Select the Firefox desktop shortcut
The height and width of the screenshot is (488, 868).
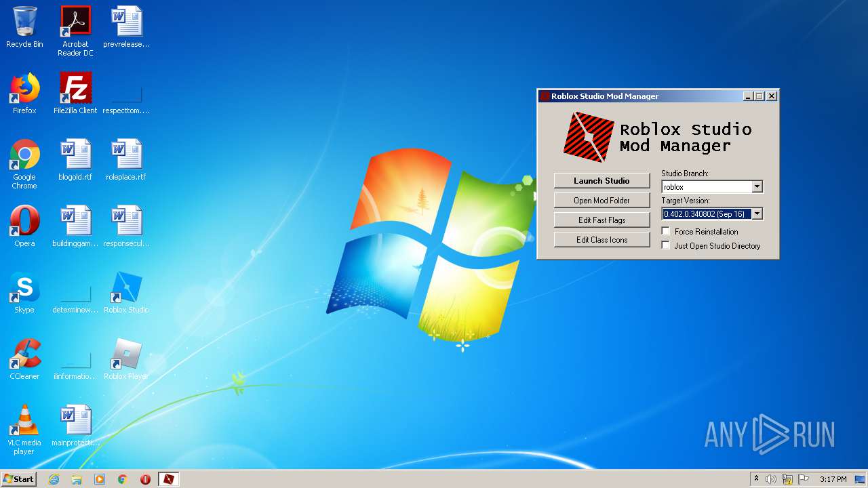24,94
